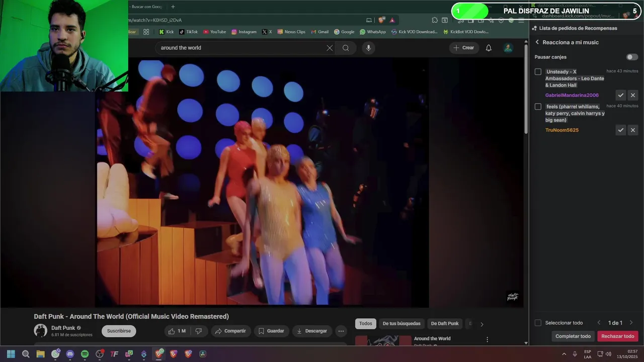644x362 pixels.
Task: Start YouTube voice search with microphone
Action: coord(368,48)
